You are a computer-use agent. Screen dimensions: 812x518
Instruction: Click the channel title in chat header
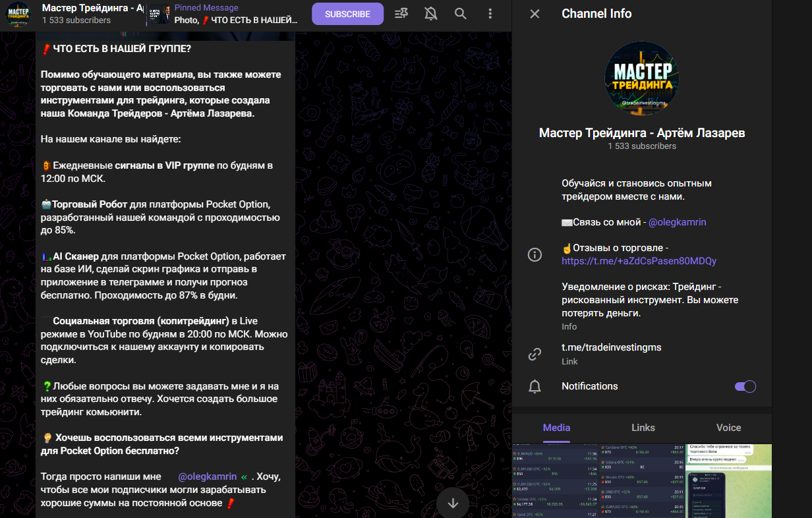pos(92,7)
